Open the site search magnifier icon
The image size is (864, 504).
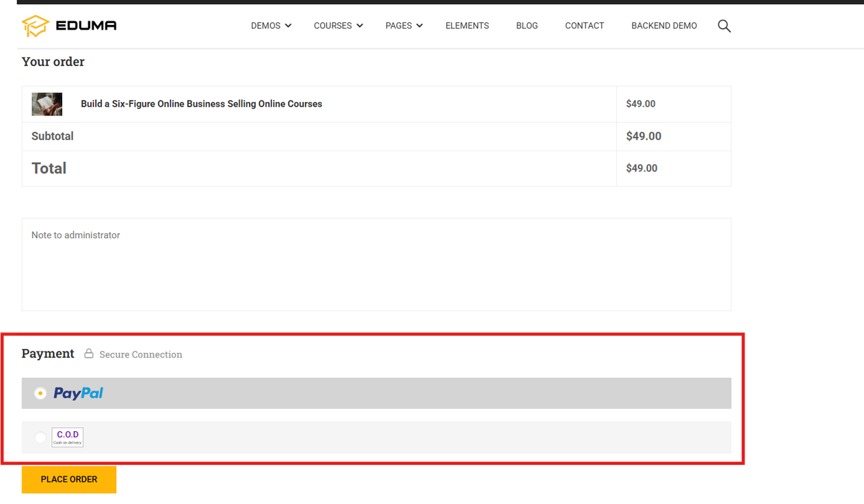[x=724, y=26]
